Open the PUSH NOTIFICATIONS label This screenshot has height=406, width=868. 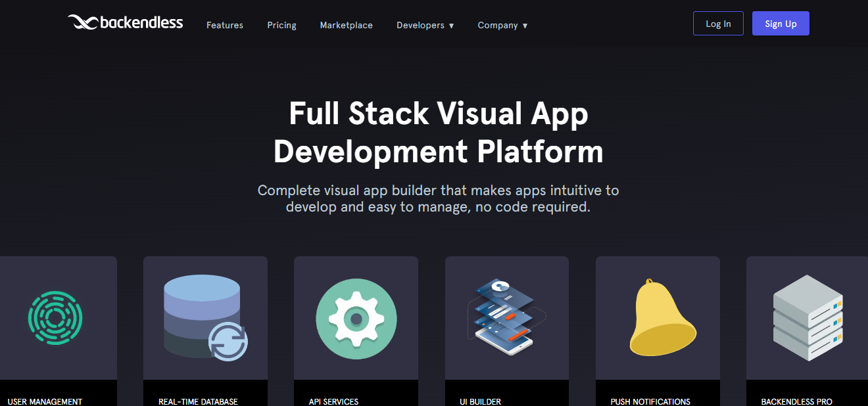(650, 401)
